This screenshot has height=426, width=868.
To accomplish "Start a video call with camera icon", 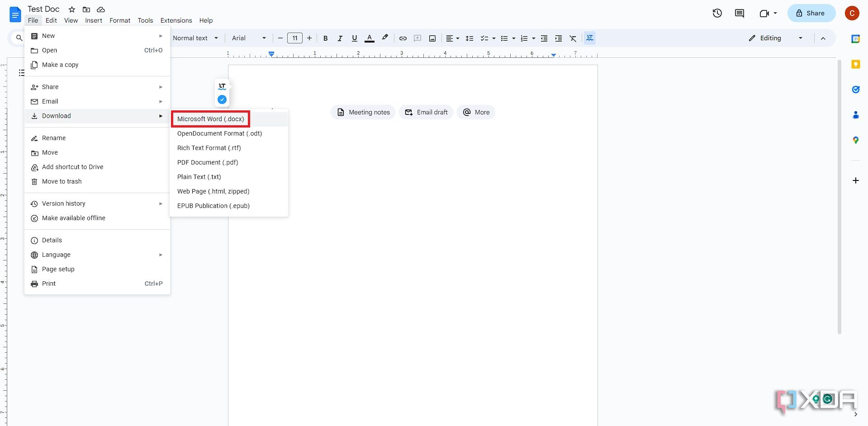I will click(x=764, y=13).
